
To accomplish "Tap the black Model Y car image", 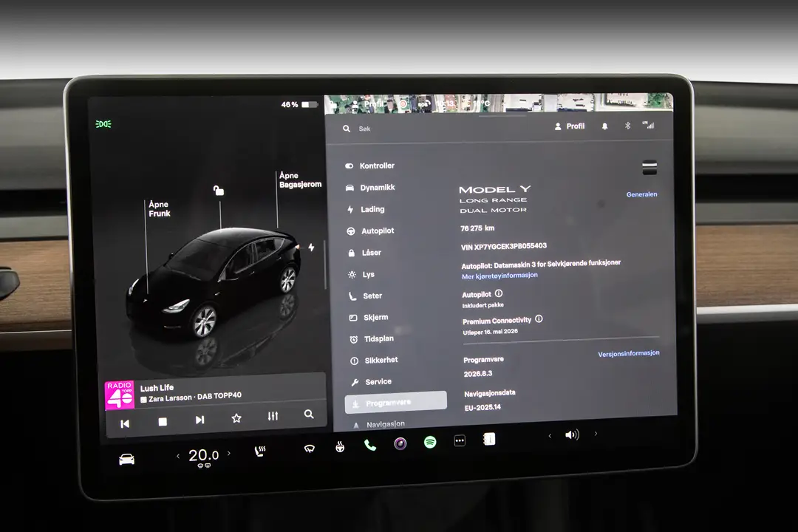I will click(x=214, y=282).
